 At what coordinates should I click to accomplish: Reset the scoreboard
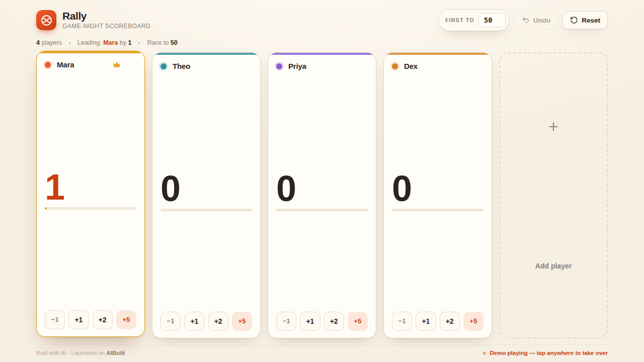pyautogui.click(x=585, y=20)
